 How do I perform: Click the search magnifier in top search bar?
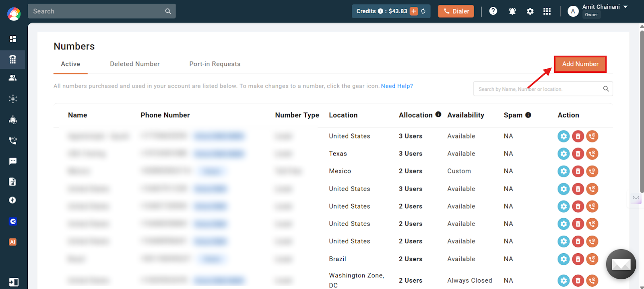coord(168,11)
